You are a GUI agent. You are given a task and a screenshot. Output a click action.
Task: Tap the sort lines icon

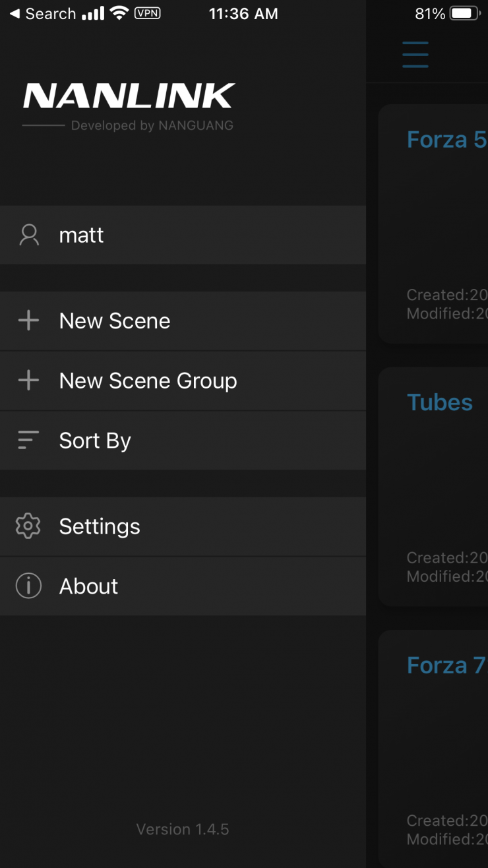[28, 440]
